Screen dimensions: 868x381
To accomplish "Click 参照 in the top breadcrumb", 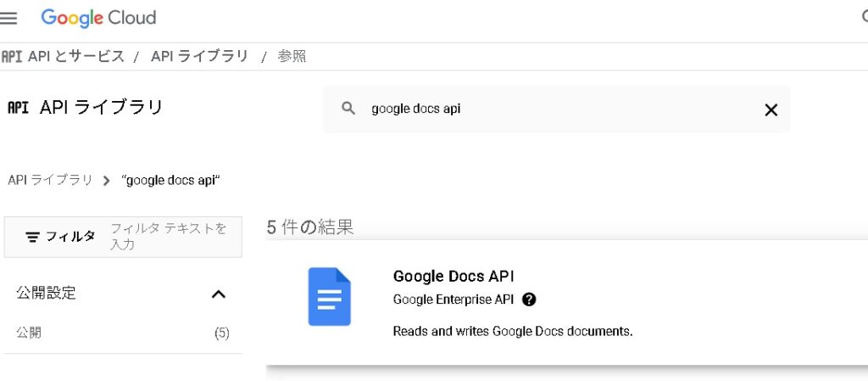I will [292, 57].
